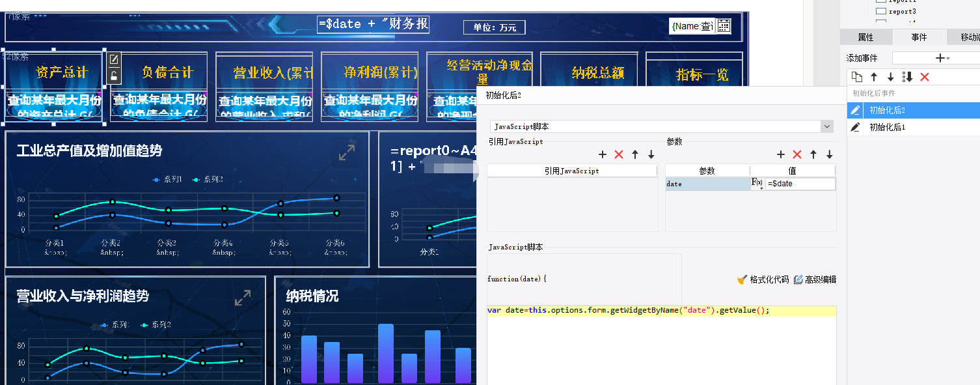Click the edit icon beside 资产总计 block
This screenshot has width=980, height=385.
[114, 60]
